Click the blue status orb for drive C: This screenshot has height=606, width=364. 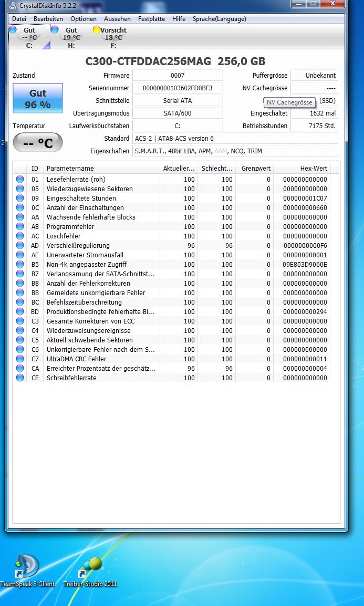(13, 29)
